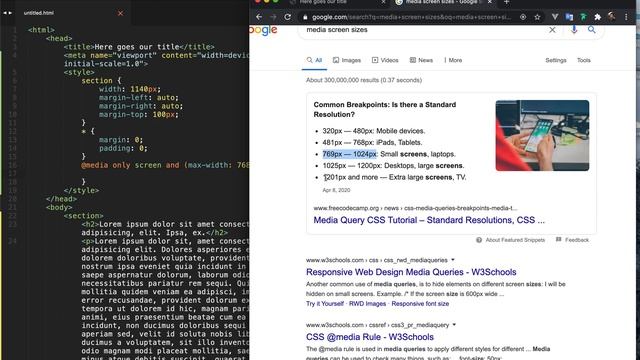Start voice search with microphone
The image size is (640, 360).
click(574, 30)
